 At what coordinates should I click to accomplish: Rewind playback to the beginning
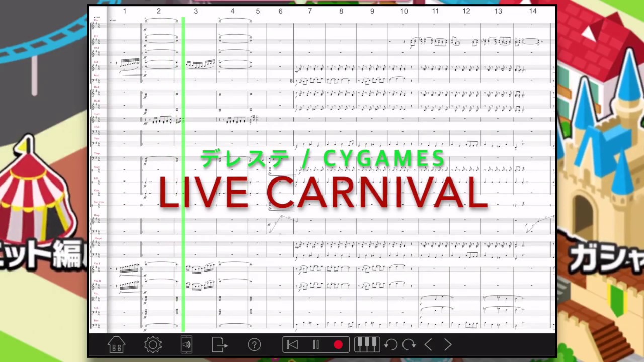(292, 345)
